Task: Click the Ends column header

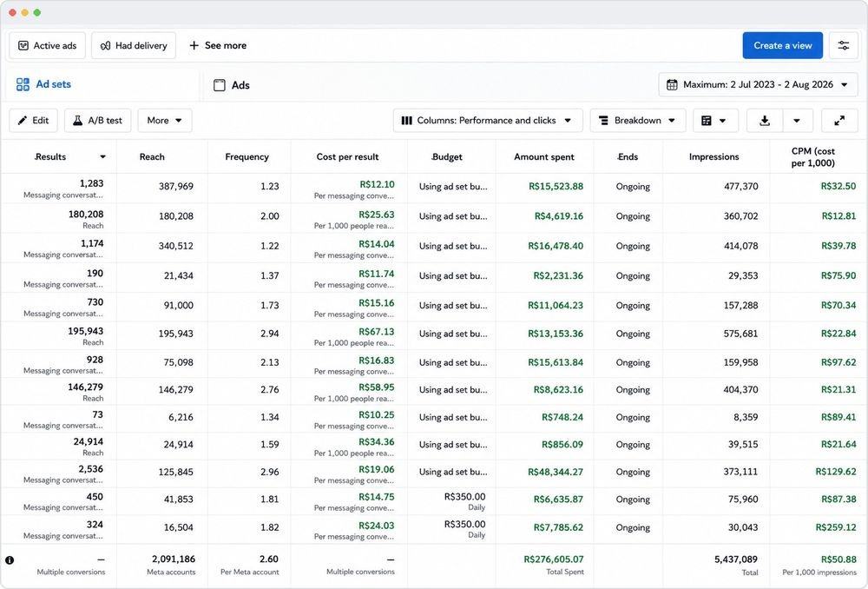Action: (628, 157)
